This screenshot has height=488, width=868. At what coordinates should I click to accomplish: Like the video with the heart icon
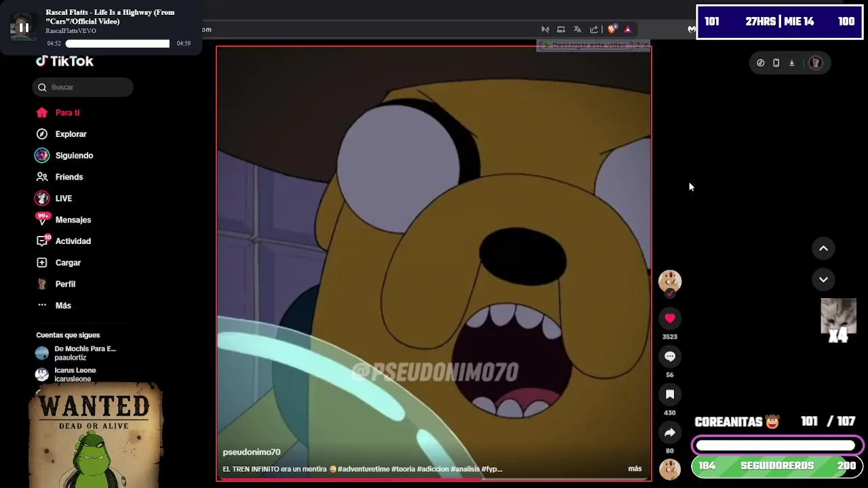click(x=670, y=318)
